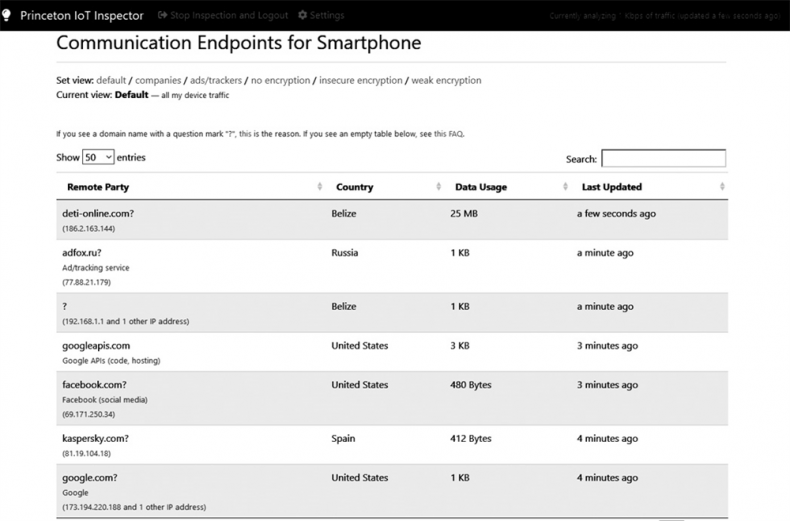790x521 pixels.
Task: Click Stop Inspection and Logout
Action: click(x=229, y=16)
